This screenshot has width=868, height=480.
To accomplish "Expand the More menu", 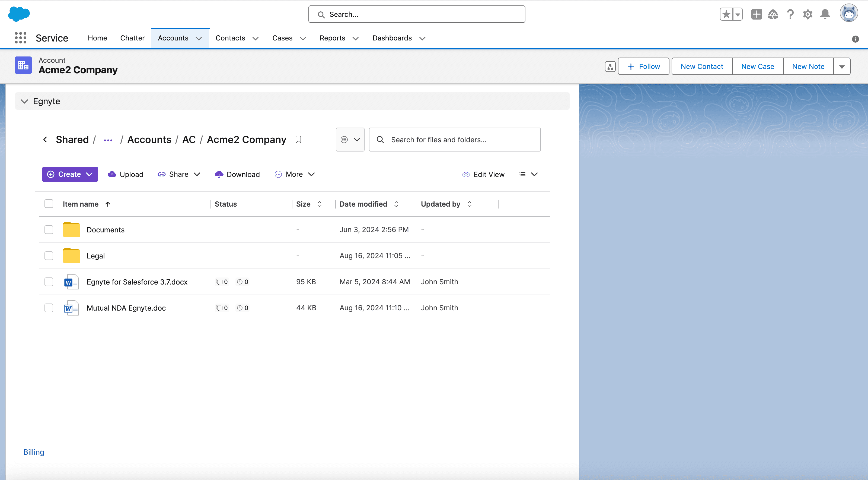I will point(295,174).
